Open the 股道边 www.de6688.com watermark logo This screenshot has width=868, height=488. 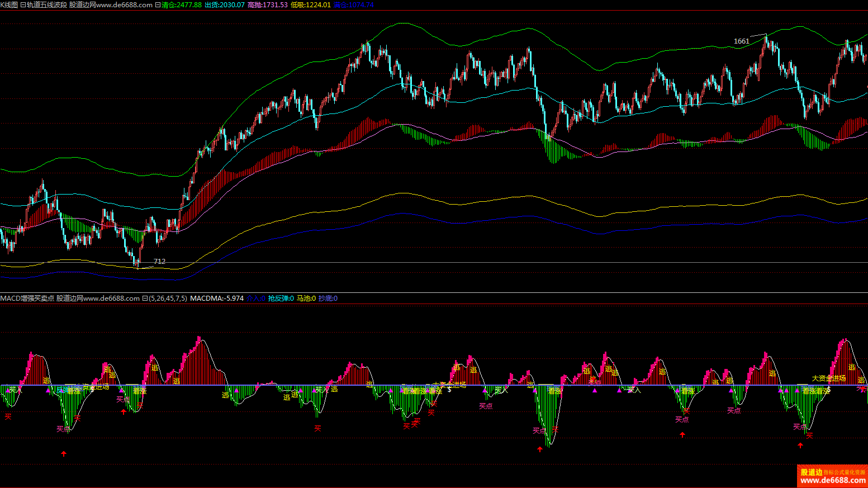832,476
